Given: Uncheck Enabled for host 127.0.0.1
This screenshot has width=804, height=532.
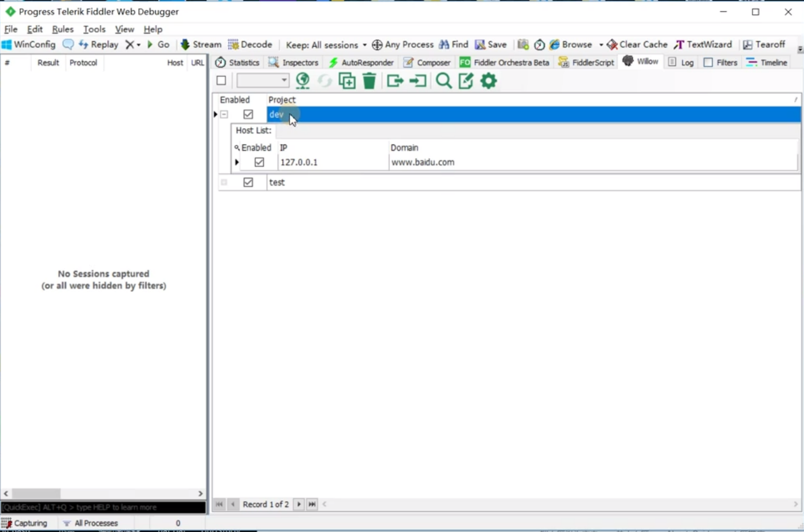Looking at the screenshot, I should [259, 162].
